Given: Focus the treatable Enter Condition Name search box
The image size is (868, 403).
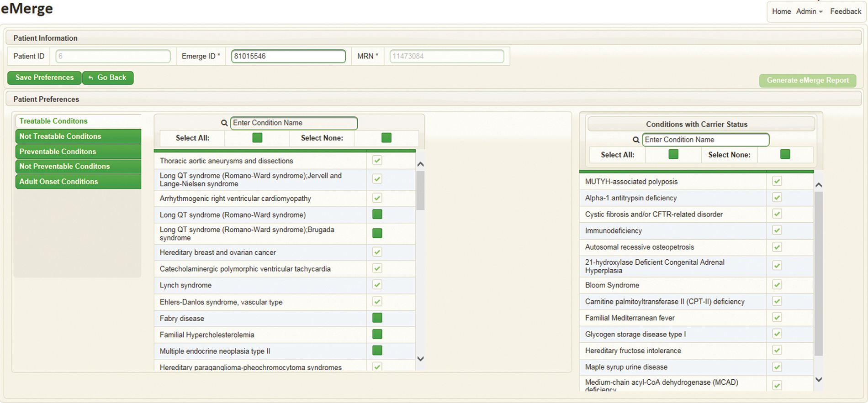Looking at the screenshot, I should pos(294,123).
